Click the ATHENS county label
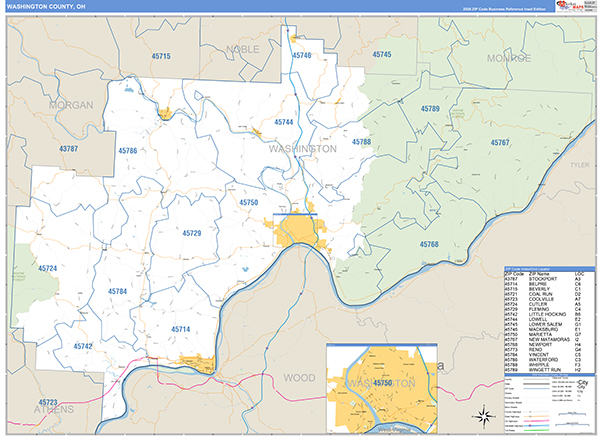This screenshot has height=436, width=600. click(54, 410)
